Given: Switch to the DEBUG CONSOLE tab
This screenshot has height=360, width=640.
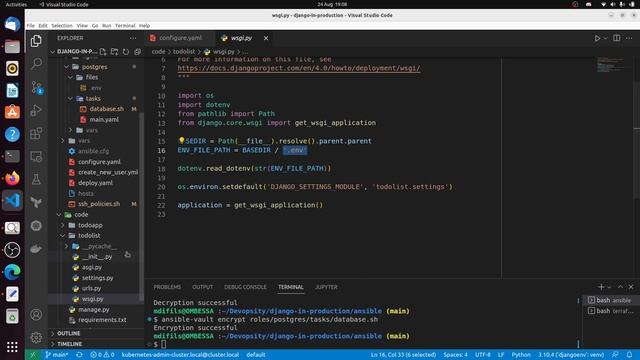Looking at the screenshot, I should coord(245,287).
